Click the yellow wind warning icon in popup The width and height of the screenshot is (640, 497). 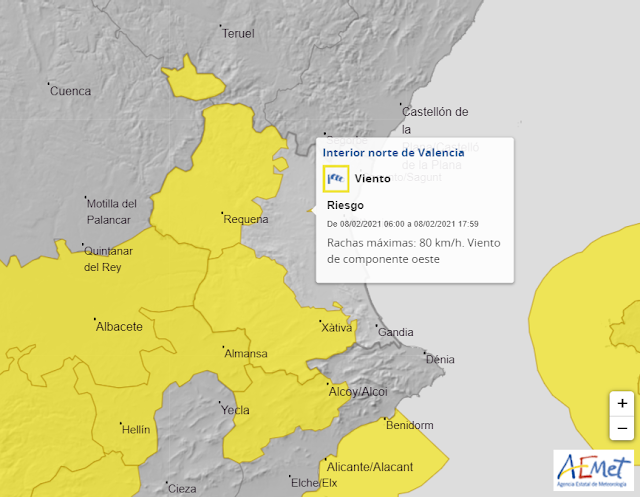pyautogui.click(x=336, y=178)
